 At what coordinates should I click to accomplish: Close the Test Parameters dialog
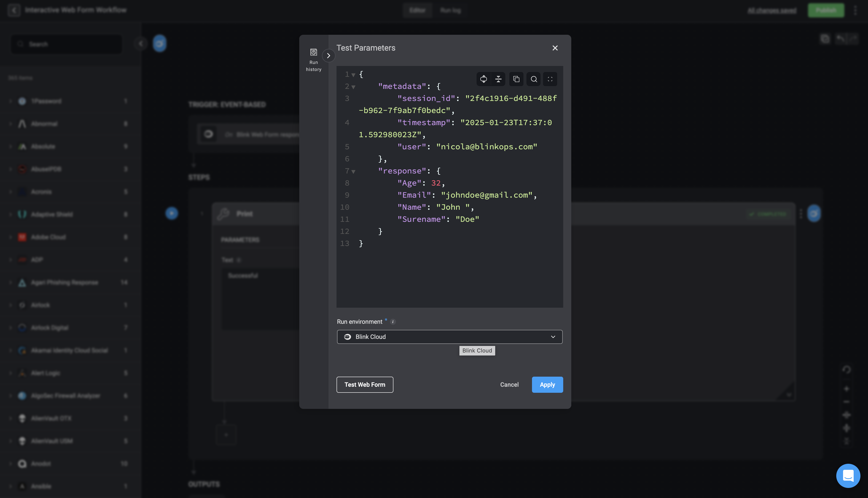click(555, 48)
